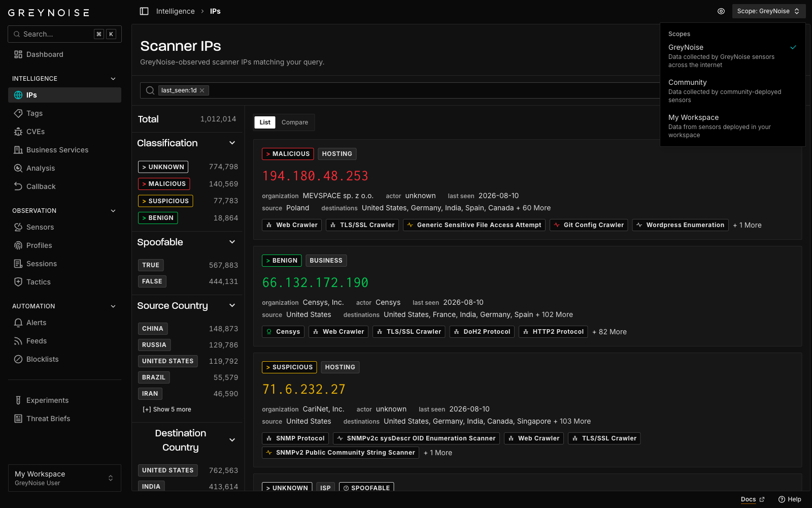812x508 pixels.
Task: Click the sidebar Search field
Action: [x=64, y=34]
